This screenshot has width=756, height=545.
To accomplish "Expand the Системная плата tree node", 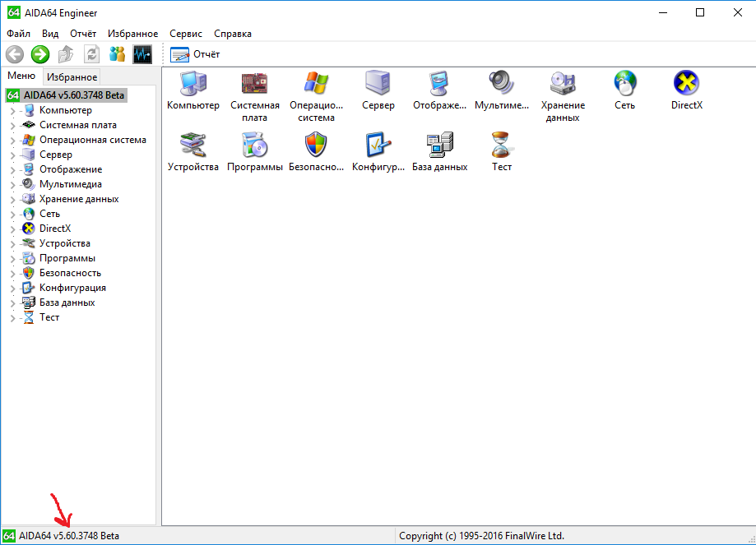I will click(12, 125).
